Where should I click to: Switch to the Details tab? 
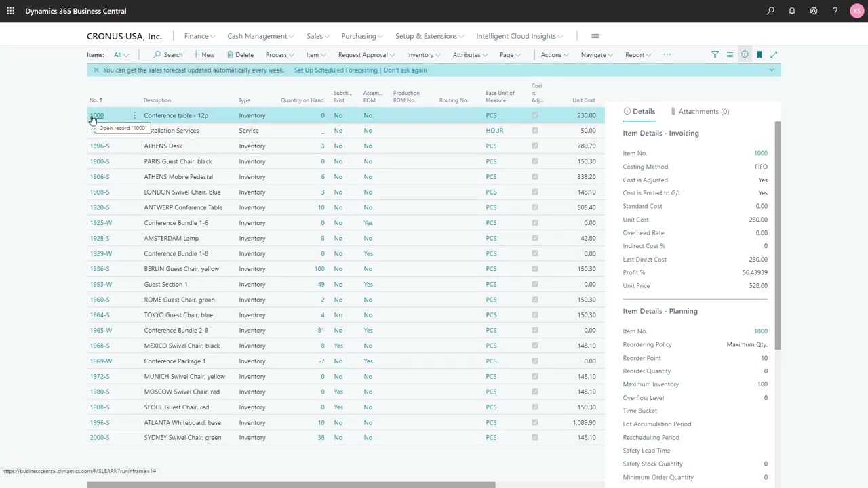coord(639,111)
